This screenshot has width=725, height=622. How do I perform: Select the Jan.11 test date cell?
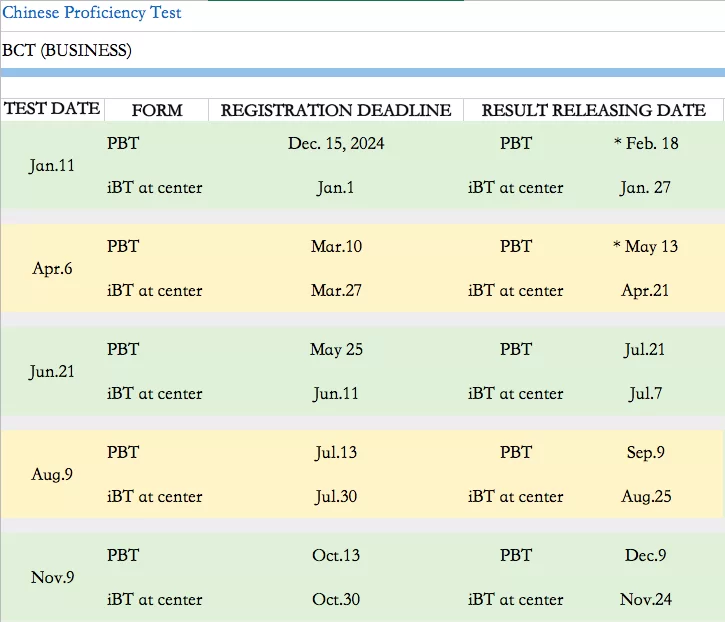point(52,165)
